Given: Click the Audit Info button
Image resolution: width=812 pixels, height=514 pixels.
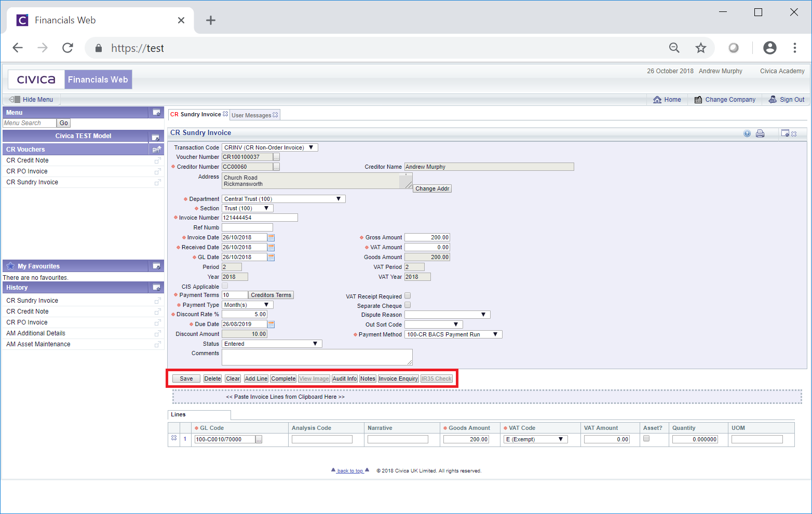Looking at the screenshot, I should coord(345,378).
